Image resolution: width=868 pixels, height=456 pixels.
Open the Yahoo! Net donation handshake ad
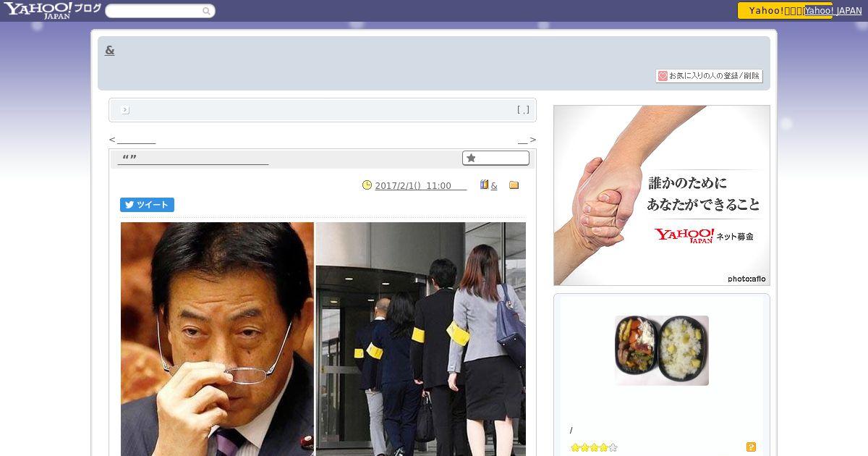[662, 195]
